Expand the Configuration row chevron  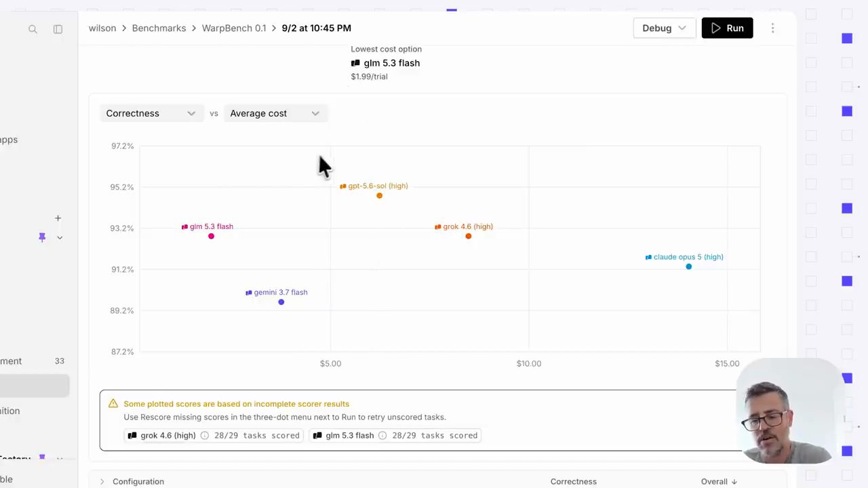click(x=102, y=481)
